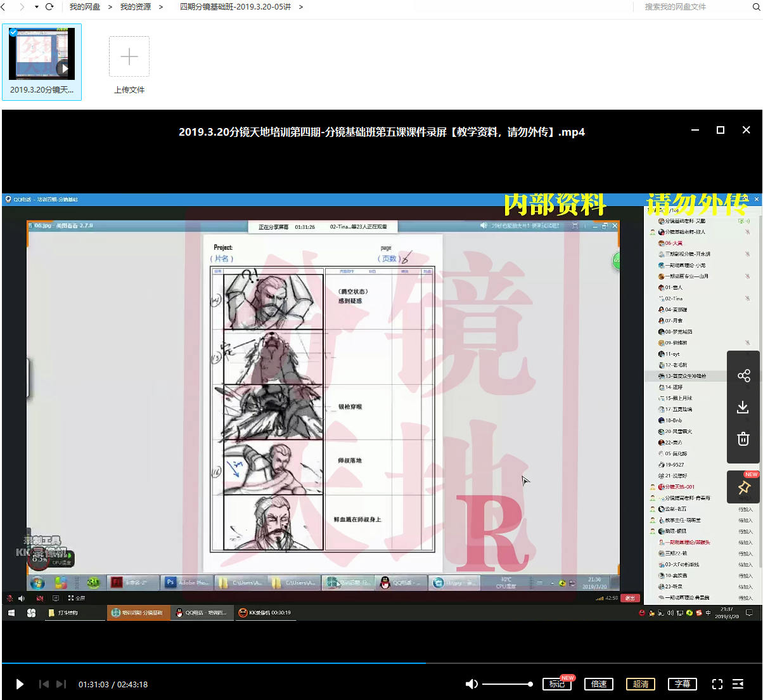Download the video with the download icon

(743, 407)
